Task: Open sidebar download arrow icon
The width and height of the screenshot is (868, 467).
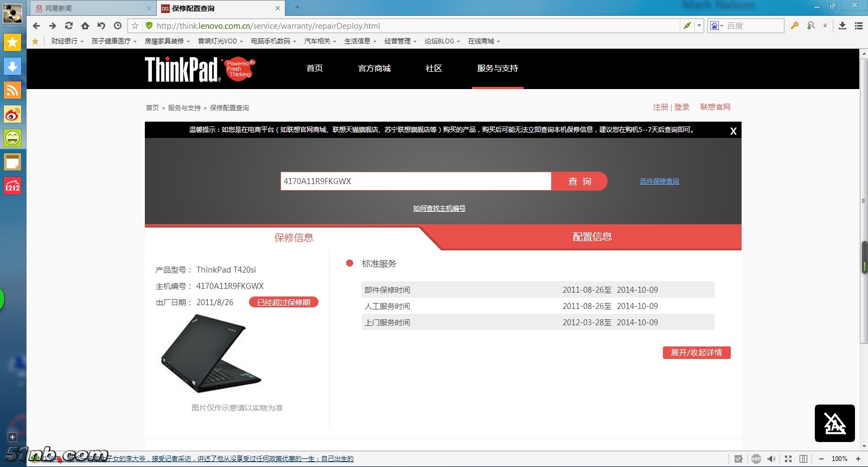Action: [12, 66]
